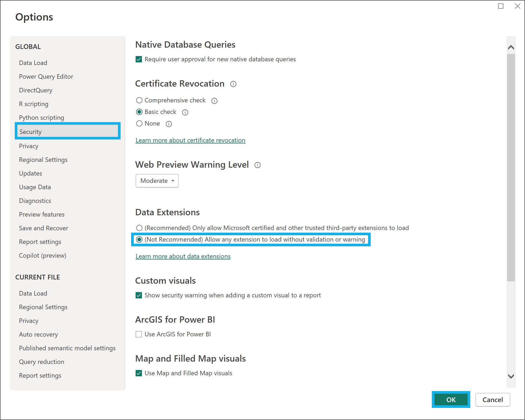Show info for Basic check
525x420 pixels.
(185, 112)
